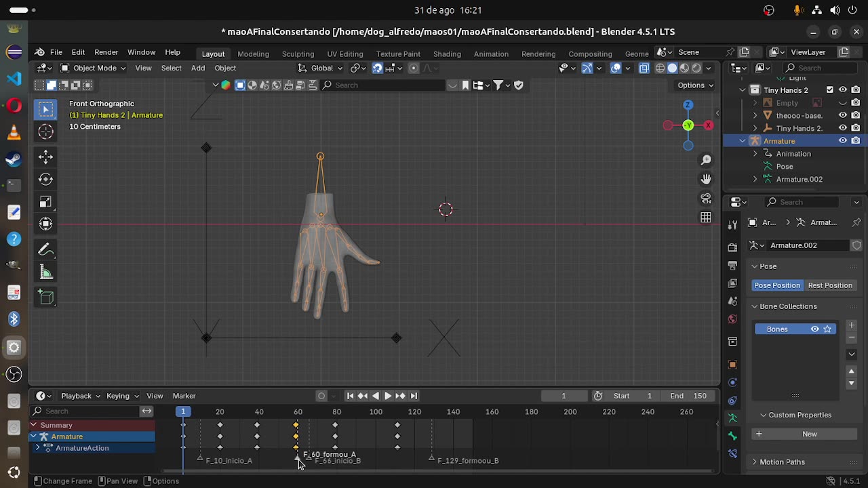The image size is (868, 488).
Task: Click the viewport zoom magnifier icon
Action: (706, 160)
